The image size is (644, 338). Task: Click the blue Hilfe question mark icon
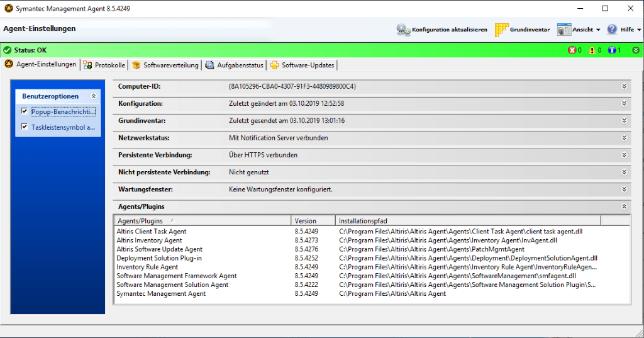pyautogui.click(x=612, y=30)
